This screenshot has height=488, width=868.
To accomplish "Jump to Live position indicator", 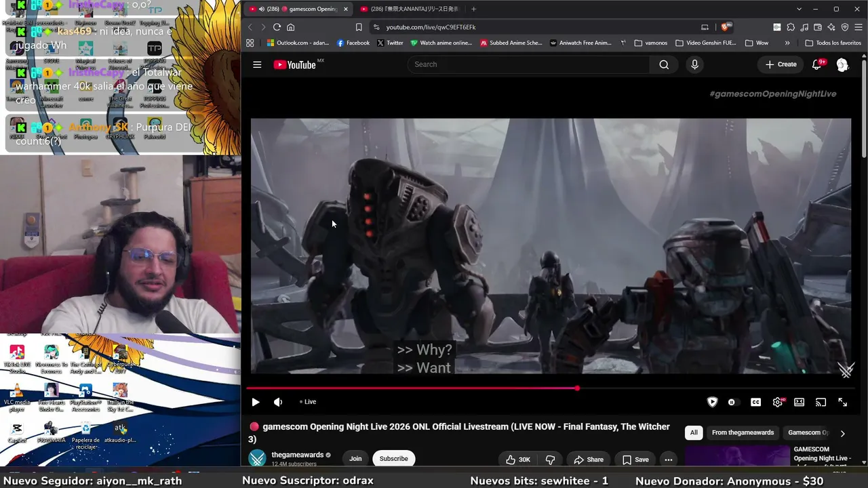I will pos(309,402).
